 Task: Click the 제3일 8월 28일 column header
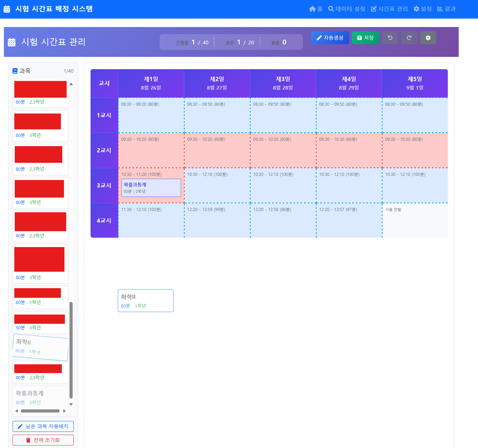[x=283, y=83]
